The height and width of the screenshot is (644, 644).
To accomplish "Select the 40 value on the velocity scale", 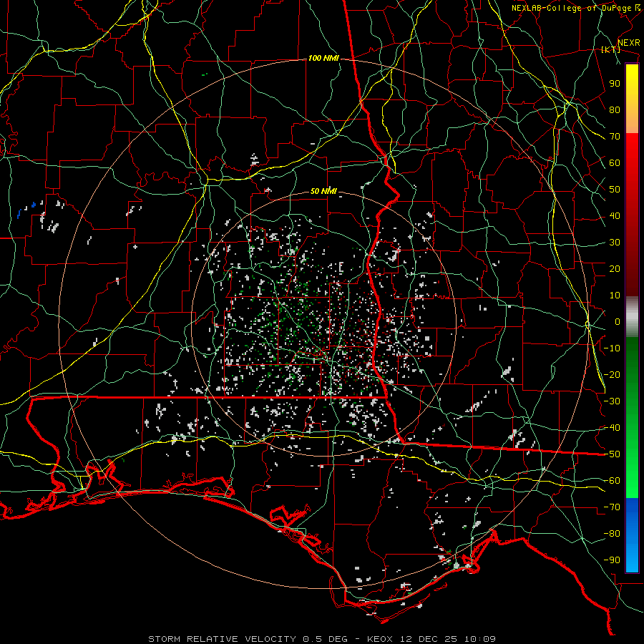I will (615, 216).
